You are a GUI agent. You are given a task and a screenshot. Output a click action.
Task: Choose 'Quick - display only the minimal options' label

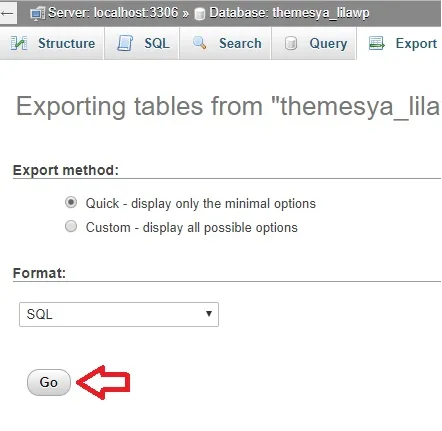coord(201,204)
